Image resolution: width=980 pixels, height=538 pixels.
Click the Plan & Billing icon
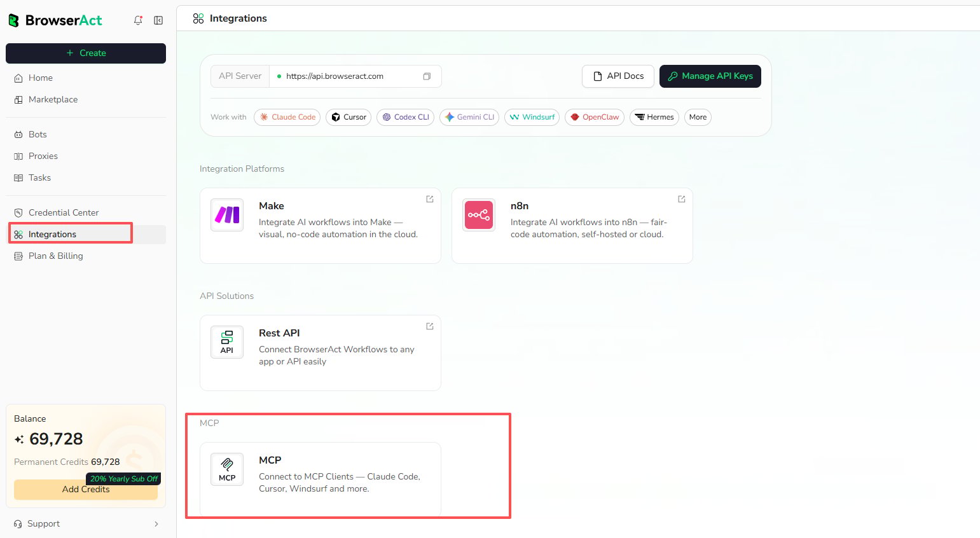coord(18,256)
